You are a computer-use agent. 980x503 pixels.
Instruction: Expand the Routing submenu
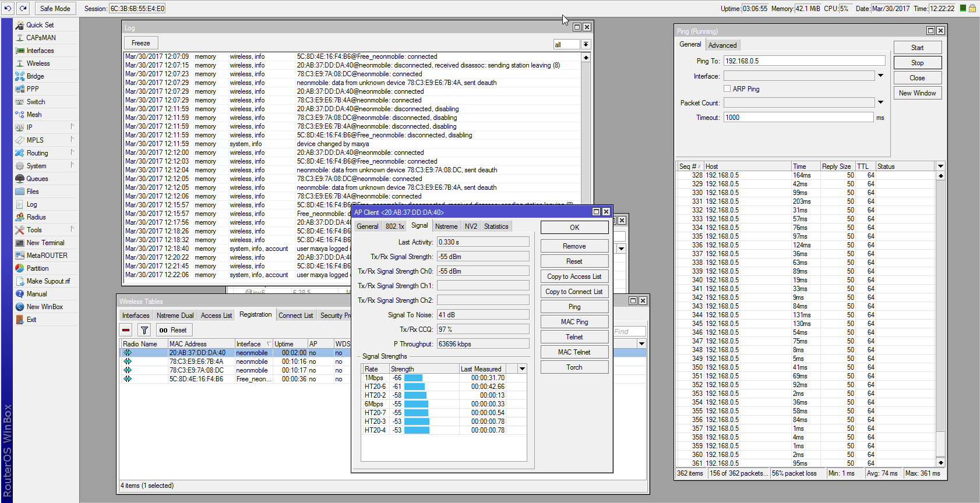72,152
